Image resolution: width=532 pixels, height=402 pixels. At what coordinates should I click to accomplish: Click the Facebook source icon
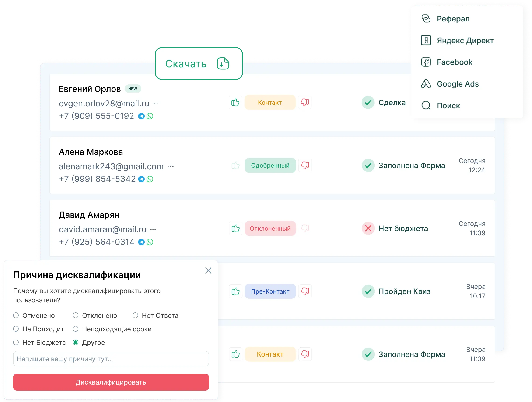pyautogui.click(x=426, y=62)
